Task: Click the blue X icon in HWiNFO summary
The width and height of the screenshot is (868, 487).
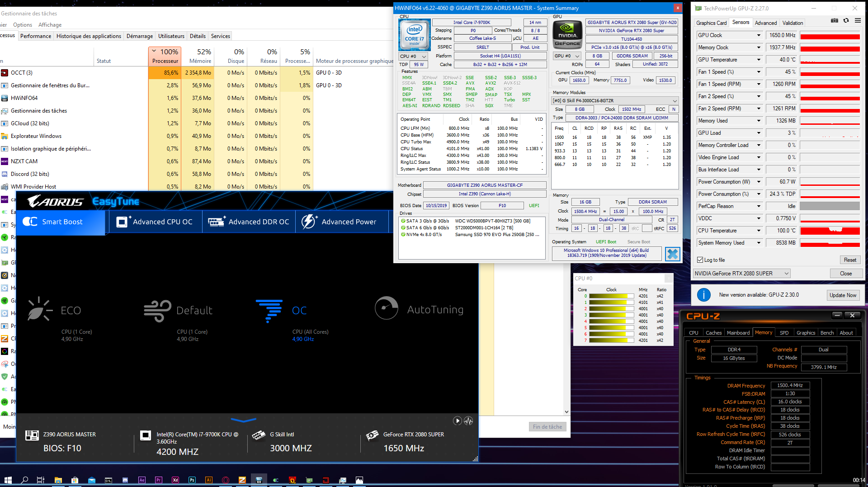Action: point(672,254)
